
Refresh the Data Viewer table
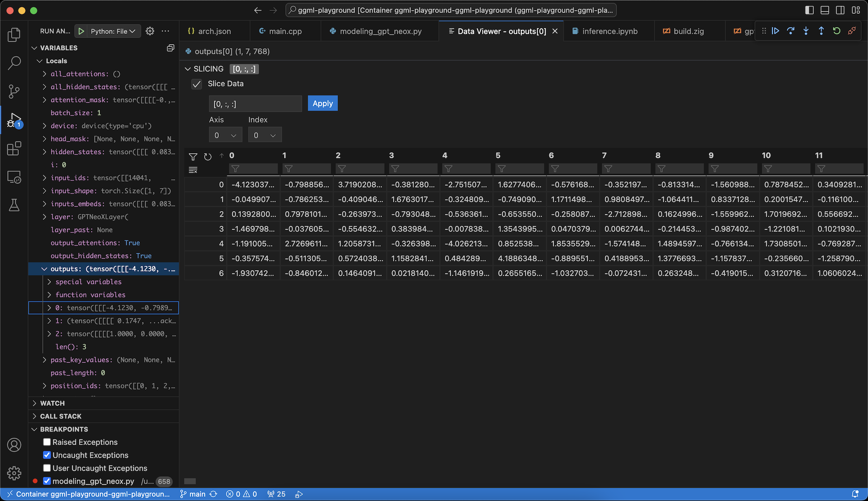tap(208, 156)
